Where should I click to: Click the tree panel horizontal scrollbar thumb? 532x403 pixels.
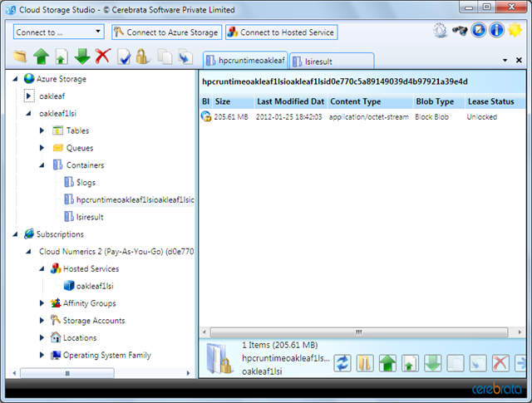(x=67, y=373)
